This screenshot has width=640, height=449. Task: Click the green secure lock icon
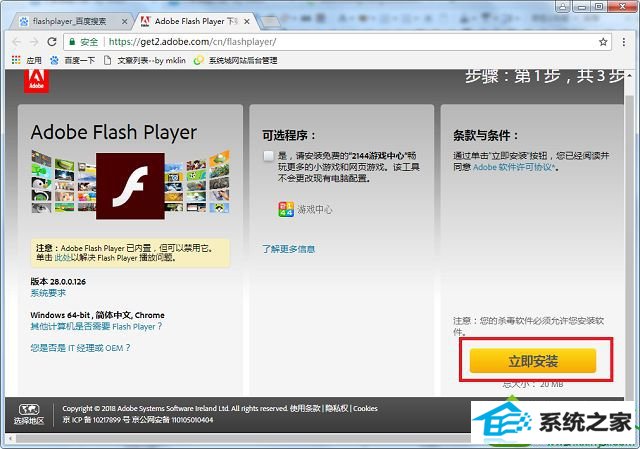point(72,42)
